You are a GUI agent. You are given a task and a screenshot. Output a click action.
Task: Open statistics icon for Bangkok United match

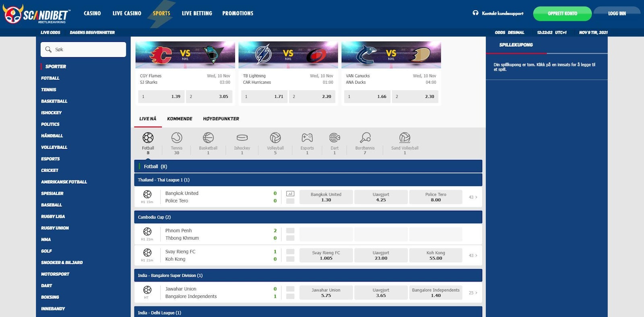(x=290, y=194)
